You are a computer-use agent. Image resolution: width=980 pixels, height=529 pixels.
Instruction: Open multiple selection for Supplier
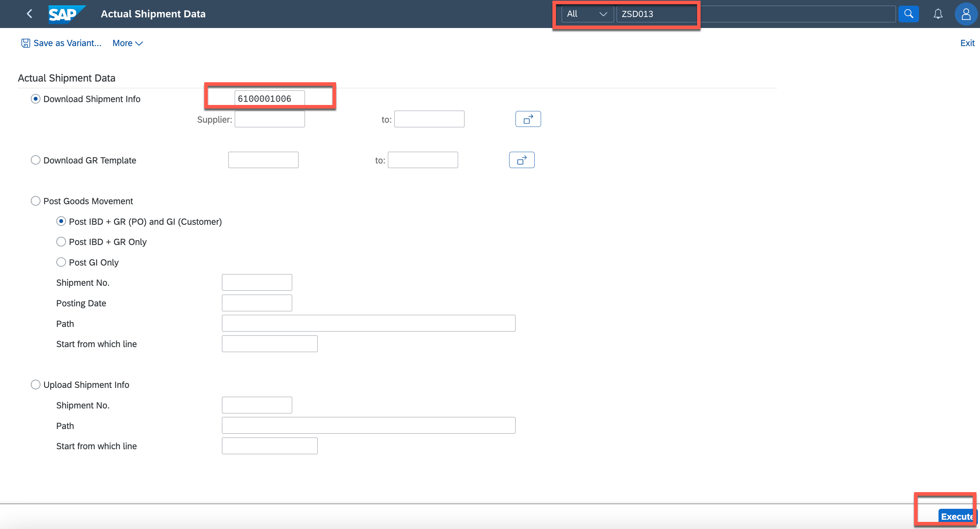point(528,119)
